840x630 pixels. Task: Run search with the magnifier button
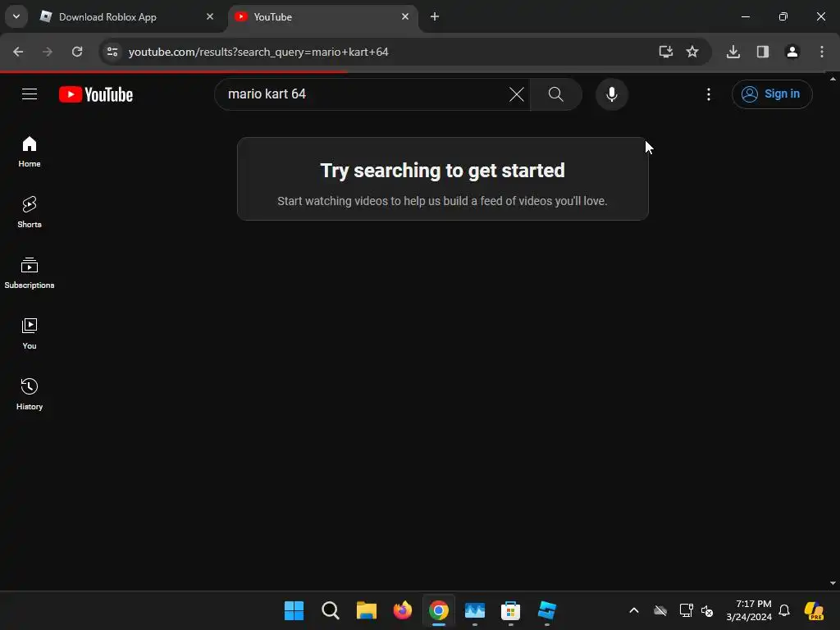pos(556,94)
